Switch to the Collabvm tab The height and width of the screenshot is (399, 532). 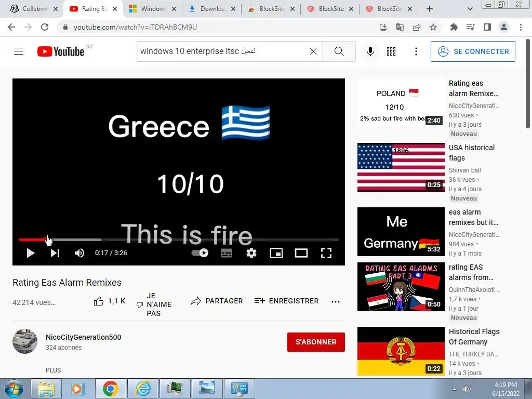34,9
